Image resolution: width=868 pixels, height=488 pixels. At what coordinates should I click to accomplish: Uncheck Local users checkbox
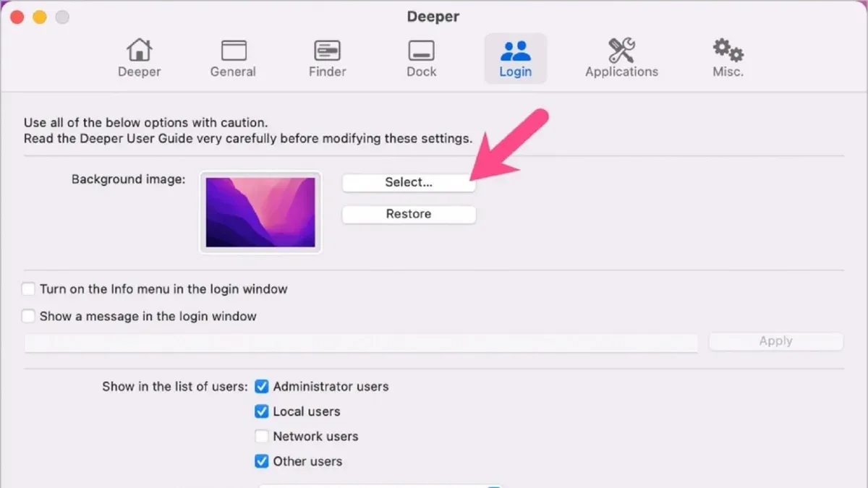click(261, 411)
